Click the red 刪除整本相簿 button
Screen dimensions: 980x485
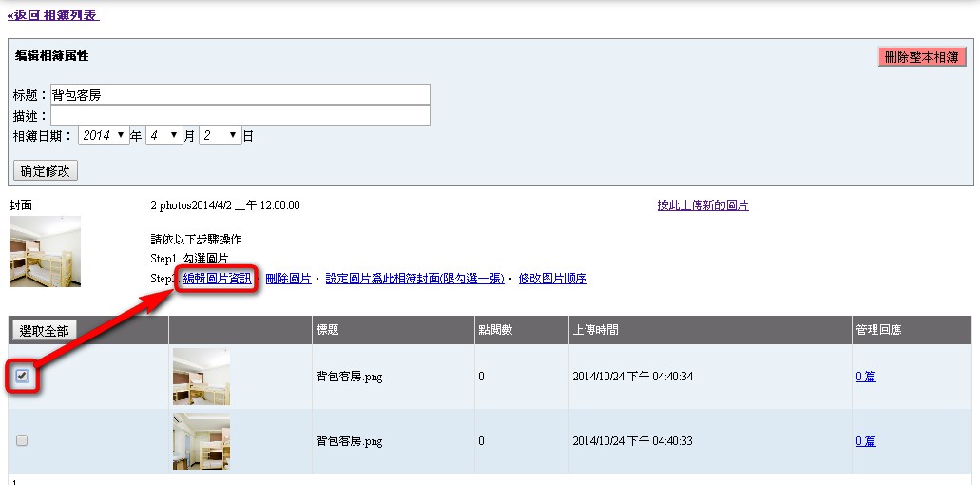click(922, 57)
